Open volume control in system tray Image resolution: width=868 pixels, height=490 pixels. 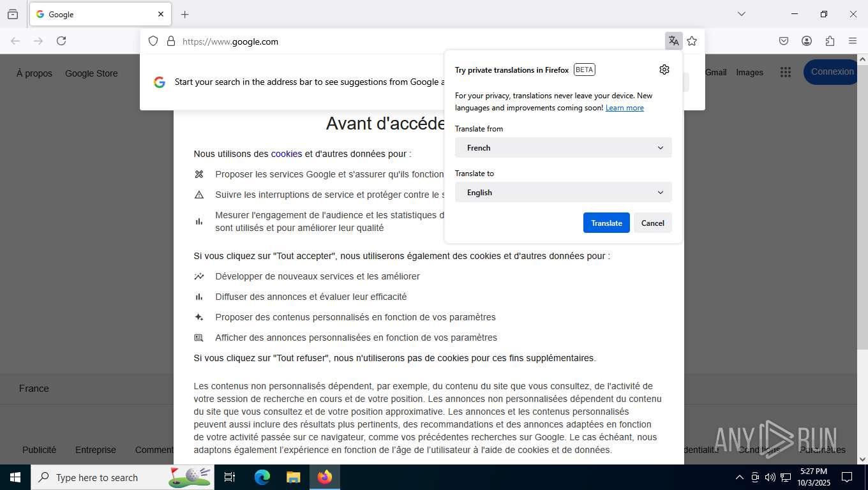pos(770,477)
